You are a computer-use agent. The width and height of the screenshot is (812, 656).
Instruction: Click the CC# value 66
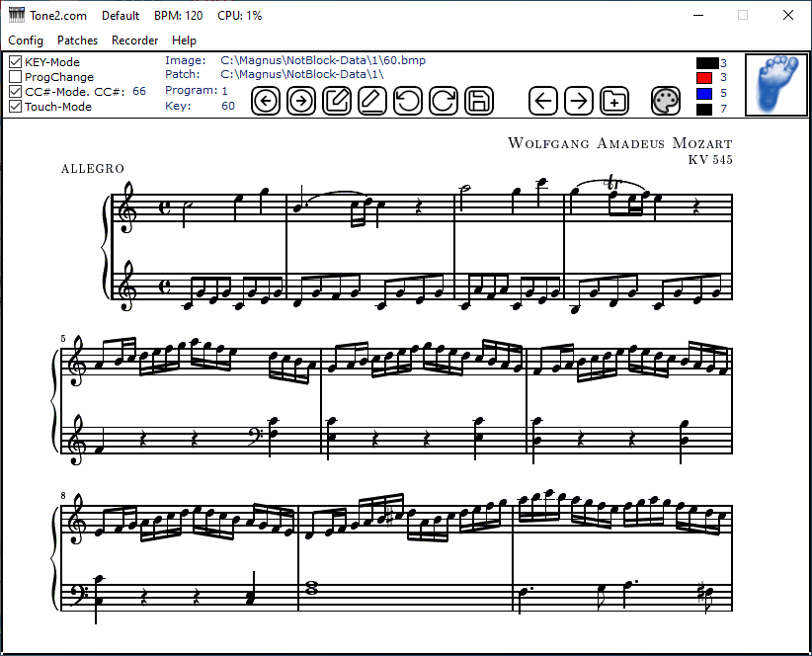(x=139, y=91)
